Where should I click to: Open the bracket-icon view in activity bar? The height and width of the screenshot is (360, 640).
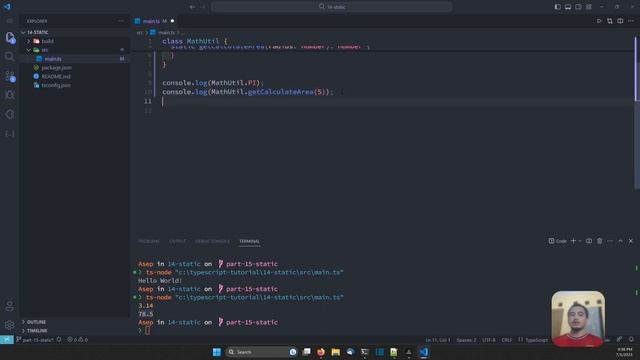pos(10,133)
